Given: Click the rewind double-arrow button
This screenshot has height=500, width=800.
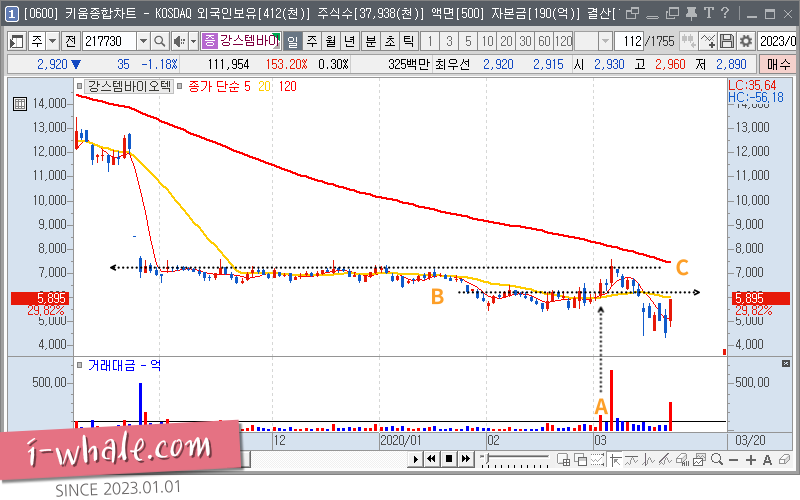Looking at the screenshot, I should 432,459.
